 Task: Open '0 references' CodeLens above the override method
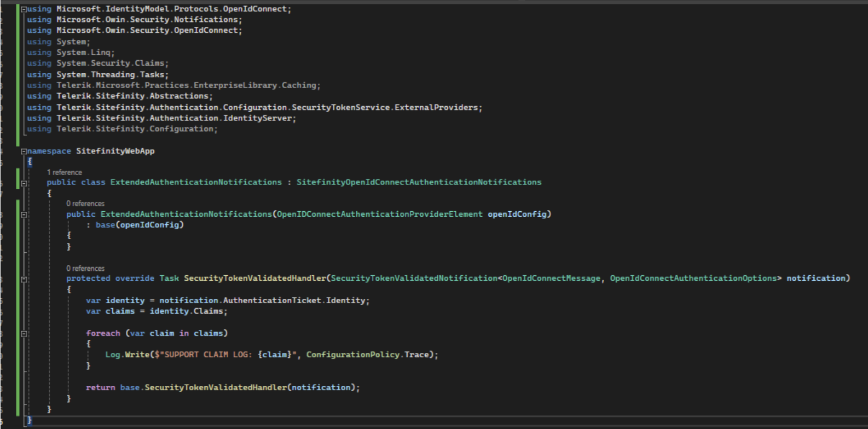85,268
